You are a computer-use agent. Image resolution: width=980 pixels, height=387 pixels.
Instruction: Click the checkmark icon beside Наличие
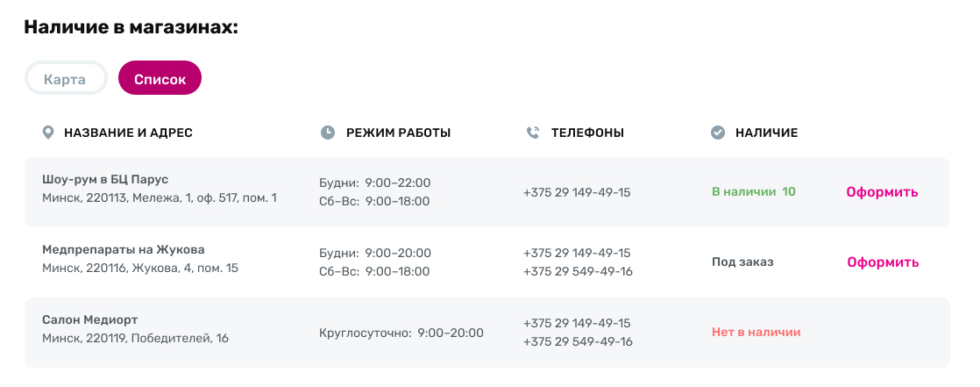pyautogui.click(x=717, y=133)
